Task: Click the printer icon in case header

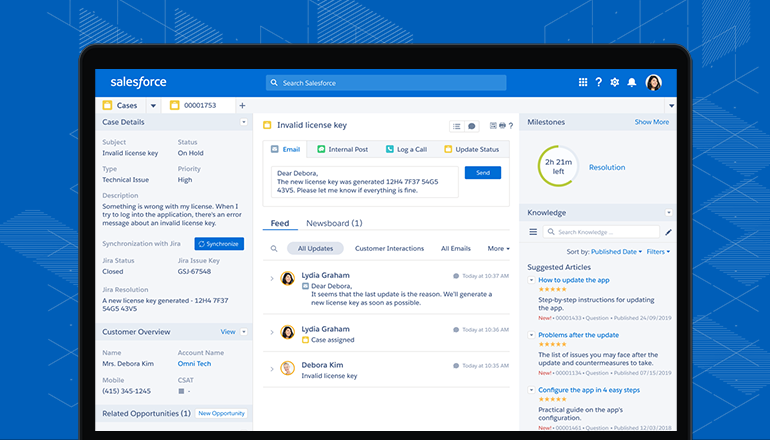Action: click(x=502, y=126)
